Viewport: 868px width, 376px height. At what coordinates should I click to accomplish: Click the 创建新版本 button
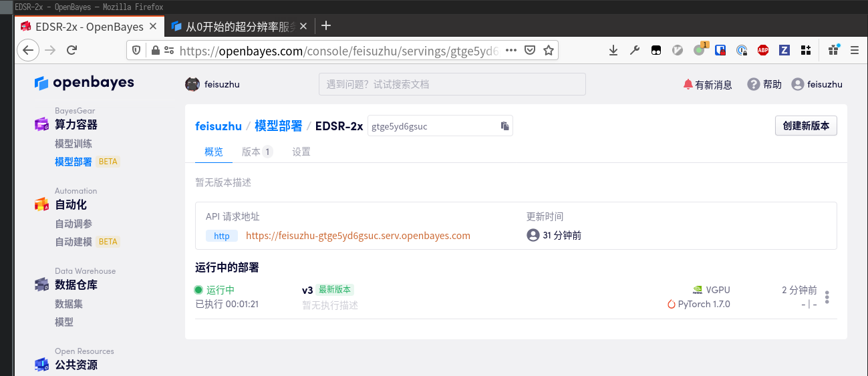[806, 126]
